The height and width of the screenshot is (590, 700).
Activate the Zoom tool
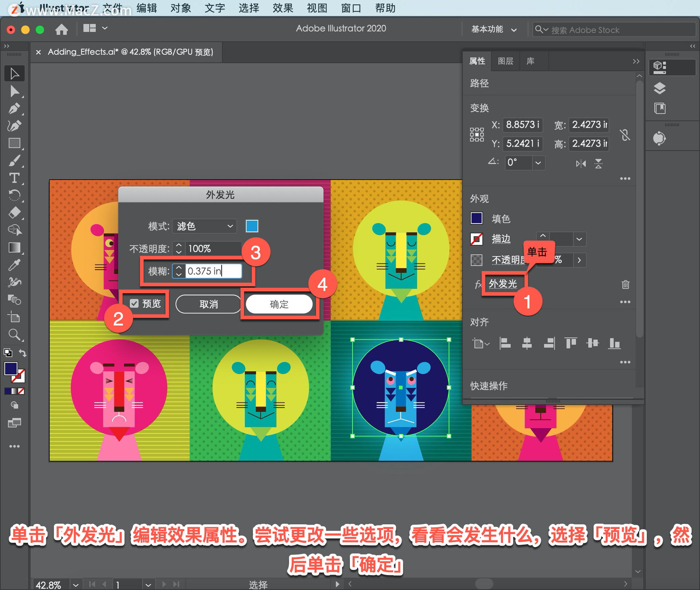pos(14,334)
